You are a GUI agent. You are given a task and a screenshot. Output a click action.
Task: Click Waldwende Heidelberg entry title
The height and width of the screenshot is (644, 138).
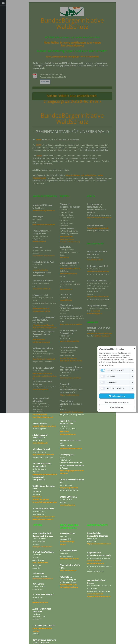(x=43, y=348)
